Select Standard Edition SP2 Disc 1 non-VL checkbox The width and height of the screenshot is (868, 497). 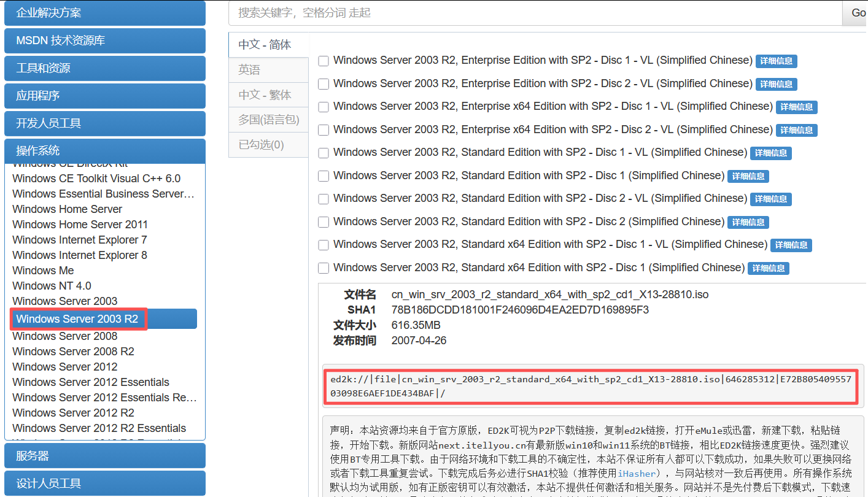click(324, 176)
